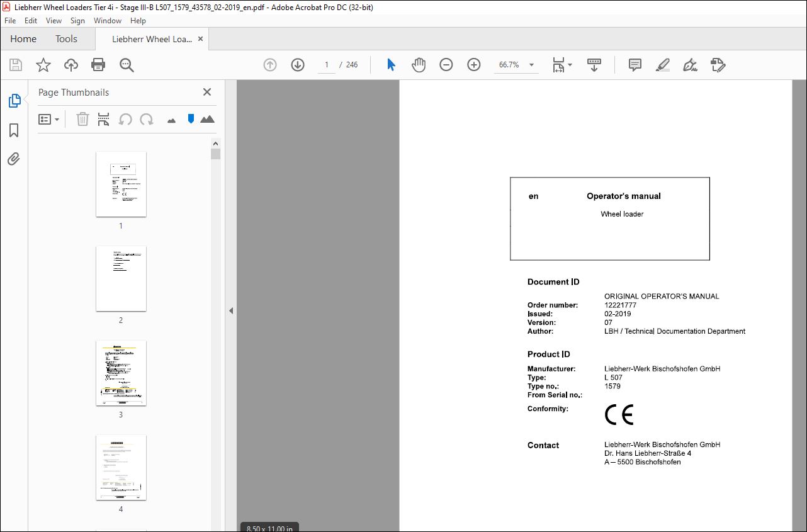This screenshot has width=807, height=532.
Task: Open the Edit menu
Action: [x=31, y=21]
